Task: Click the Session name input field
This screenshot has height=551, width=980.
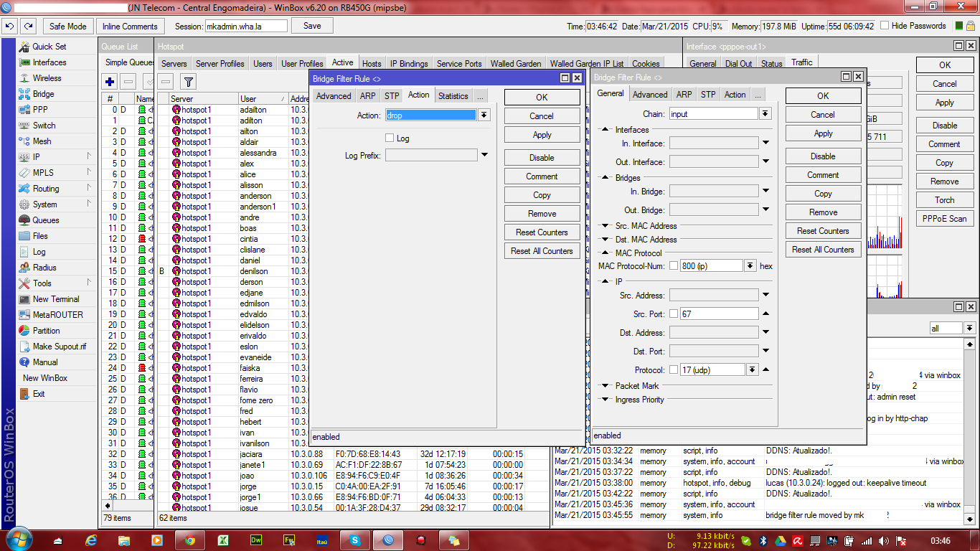Action: [245, 26]
